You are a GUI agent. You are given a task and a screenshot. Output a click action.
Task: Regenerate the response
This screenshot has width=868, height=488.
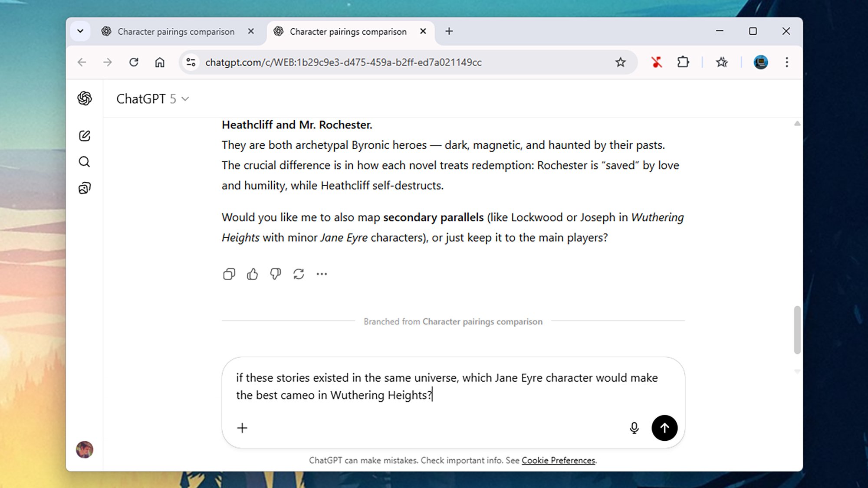point(299,274)
